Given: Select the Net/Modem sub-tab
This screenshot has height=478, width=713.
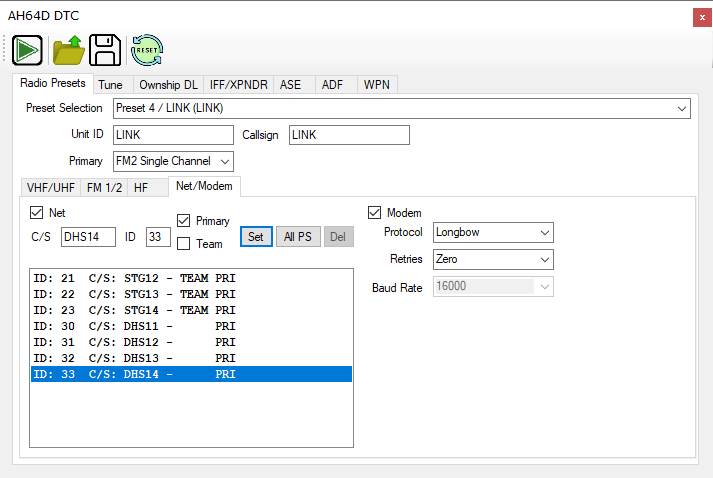Looking at the screenshot, I should [204, 186].
